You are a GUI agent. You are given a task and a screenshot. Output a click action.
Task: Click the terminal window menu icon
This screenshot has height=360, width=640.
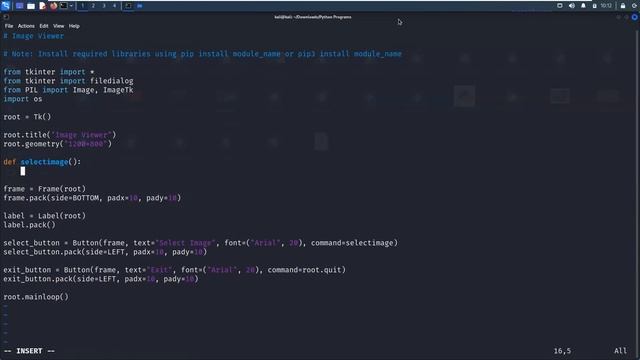click(6, 17)
